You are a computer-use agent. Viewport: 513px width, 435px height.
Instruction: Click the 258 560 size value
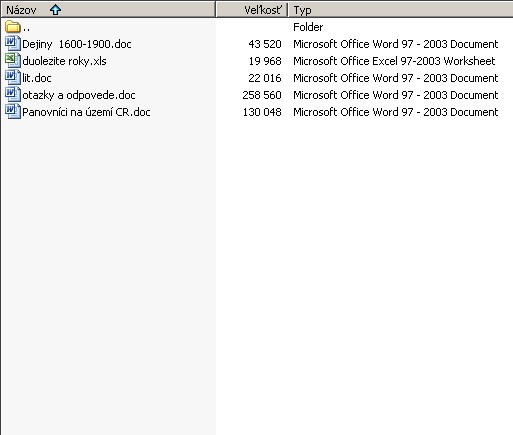(x=262, y=95)
